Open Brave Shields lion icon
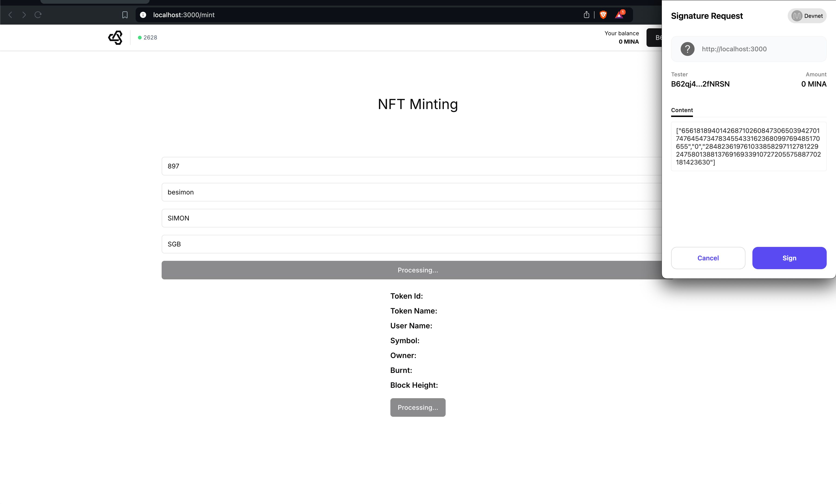 coord(603,15)
